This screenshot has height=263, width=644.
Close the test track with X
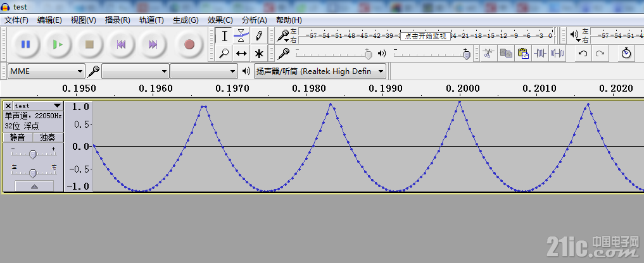point(8,106)
